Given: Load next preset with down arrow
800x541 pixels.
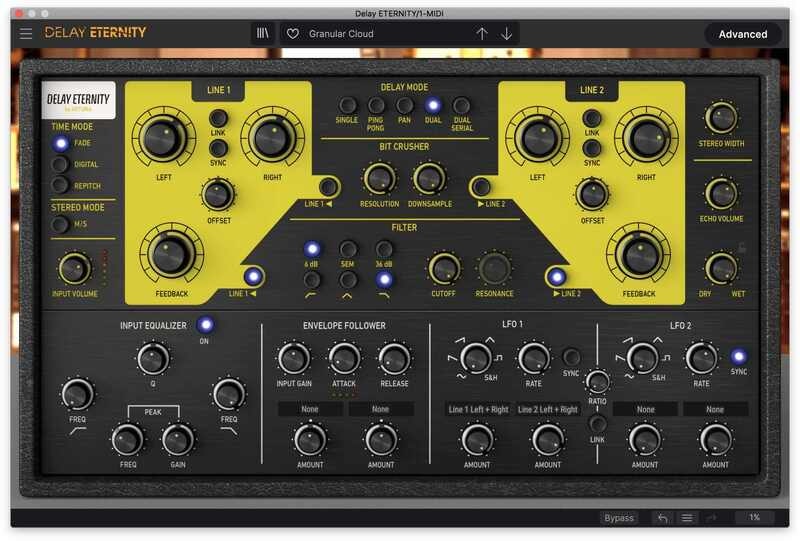Looking at the screenshot, I should pos(507,34).
